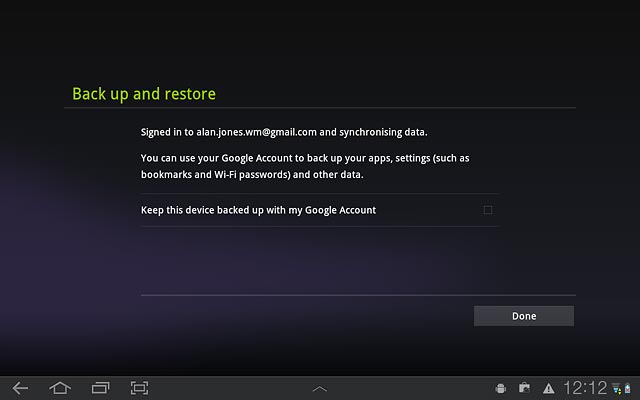
Task: Tap the 12:12 clock in status bar
Action: click(x=585, y=388)
